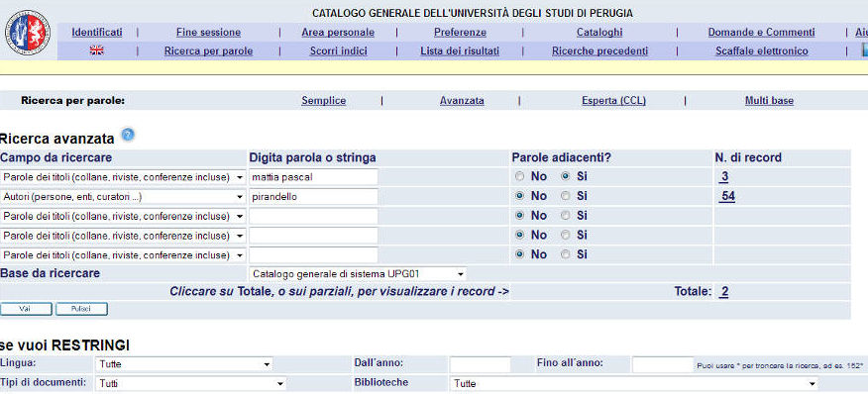
Task: Click the Dall'anno year field
Action: 480,364
